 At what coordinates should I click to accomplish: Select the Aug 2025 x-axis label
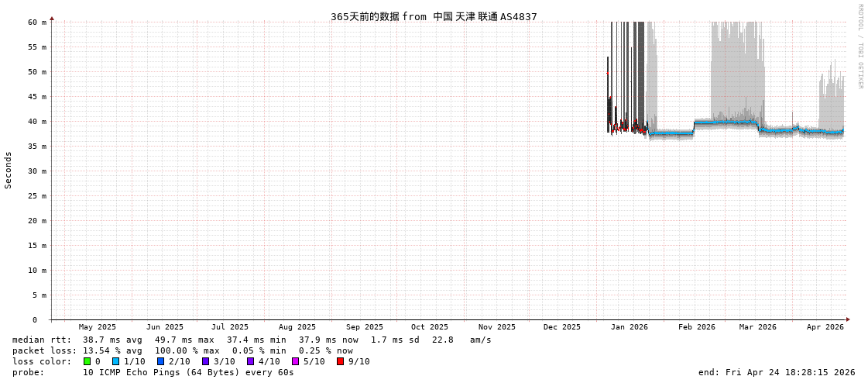coord(297,327)
